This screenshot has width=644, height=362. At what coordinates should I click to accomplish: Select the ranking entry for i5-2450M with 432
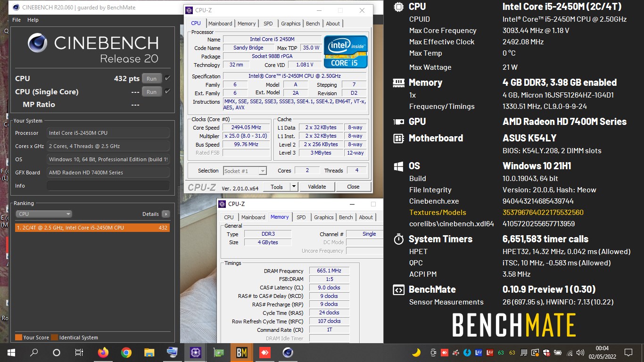(92, 228)
